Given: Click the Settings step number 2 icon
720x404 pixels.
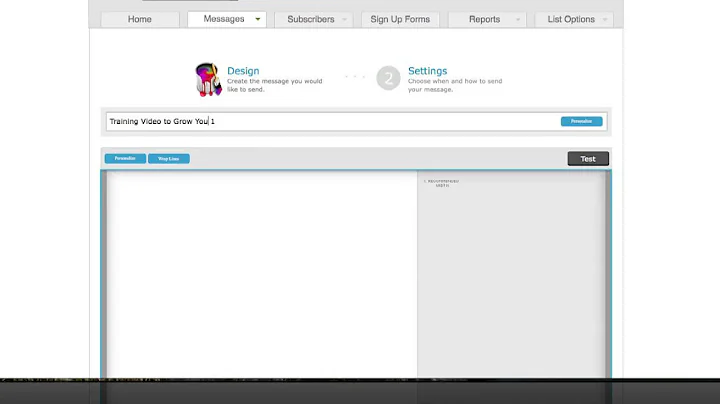Looking at the screenshot, I should [x=388, y=79].
